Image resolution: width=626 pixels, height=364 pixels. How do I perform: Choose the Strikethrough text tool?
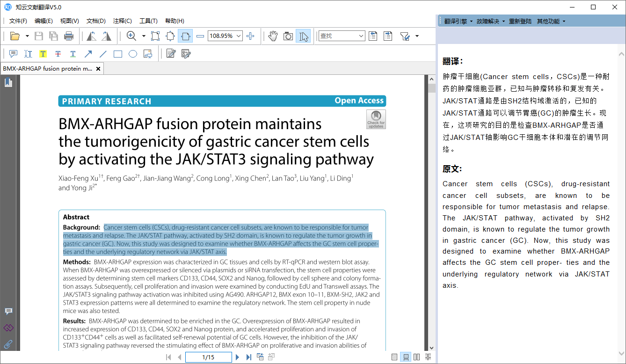58,54
